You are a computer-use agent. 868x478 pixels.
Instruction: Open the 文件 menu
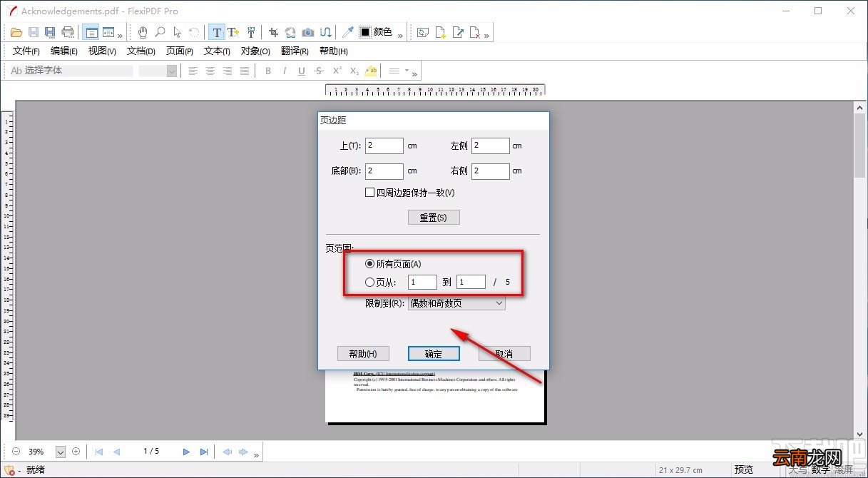coord(26,51)
